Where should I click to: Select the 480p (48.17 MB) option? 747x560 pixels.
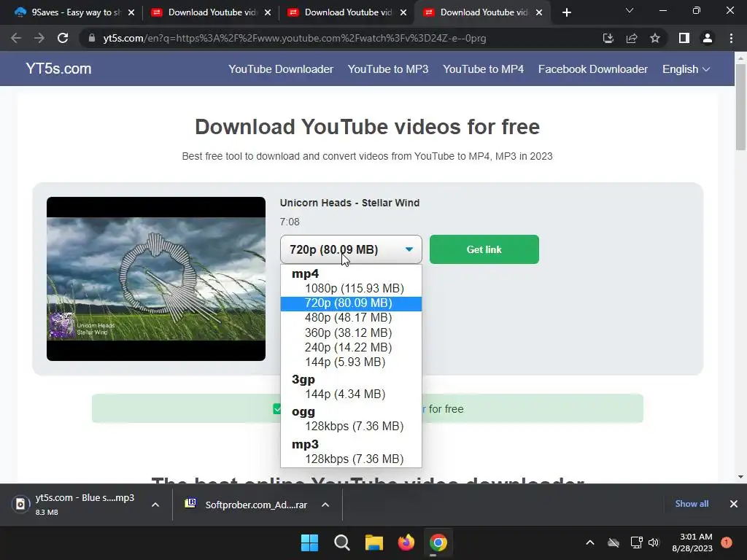tap(351, 318)
